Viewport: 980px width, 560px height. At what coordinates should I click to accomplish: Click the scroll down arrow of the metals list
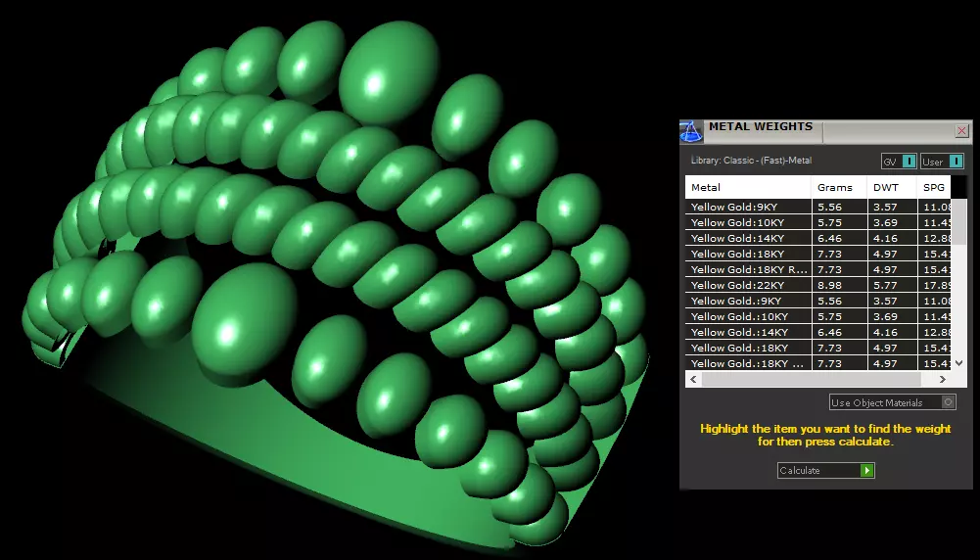click(x=959, y=362)
